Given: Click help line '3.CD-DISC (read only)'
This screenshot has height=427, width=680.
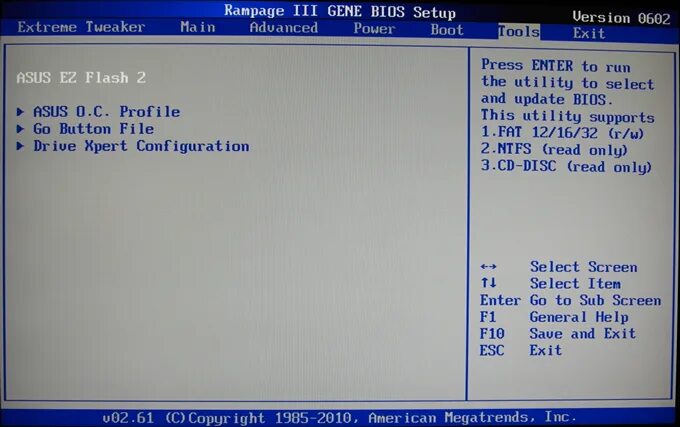Looking at the screenshot, I should click(566, 166).
